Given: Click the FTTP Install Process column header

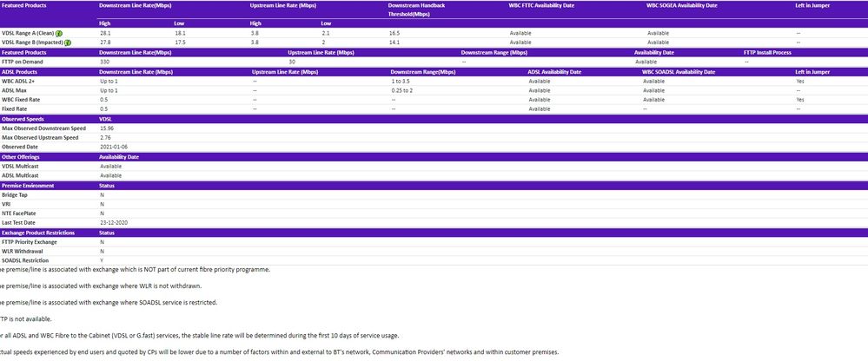Looking at the screenshot, I should (766, 52).
